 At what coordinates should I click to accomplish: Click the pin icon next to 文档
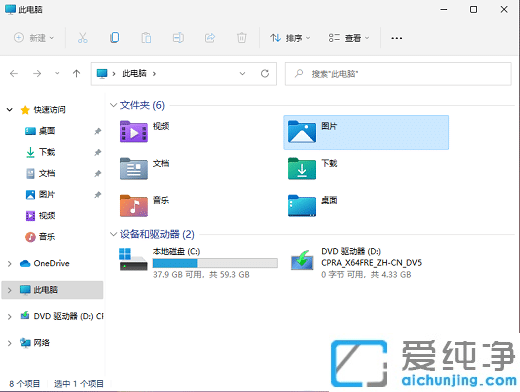point(97,173)
